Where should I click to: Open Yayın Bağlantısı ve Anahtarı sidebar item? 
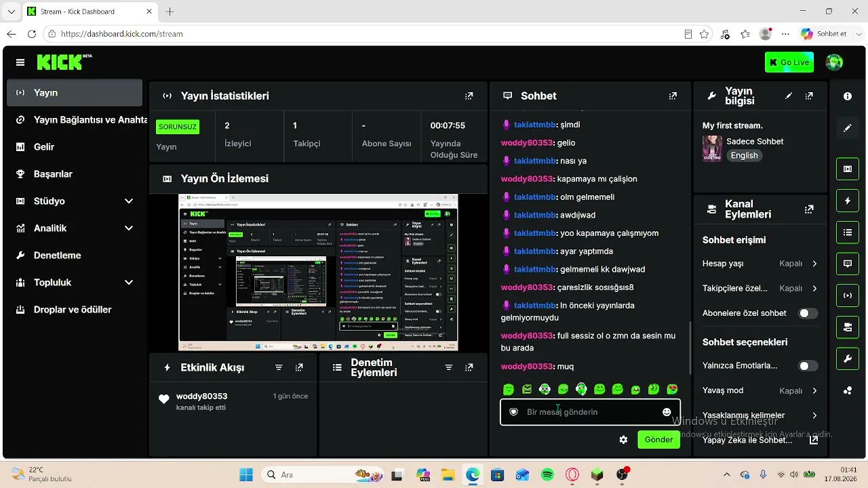pyautogui.click(x=75, y=120)
